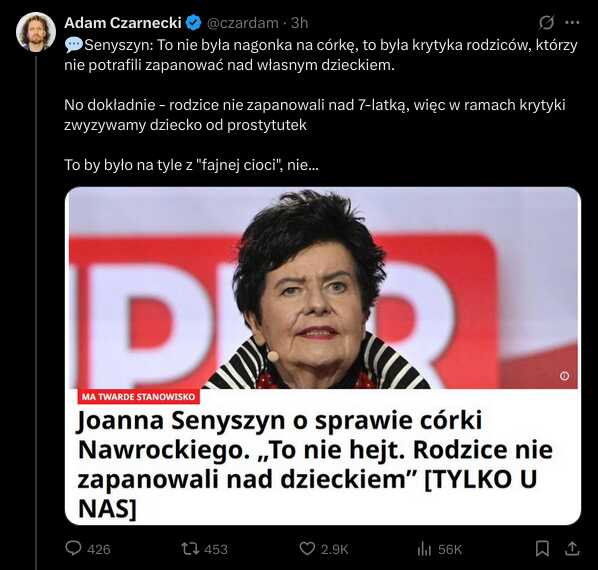Open the @czardam handle link
This screenshot has width=598, height=570.
point(243,23)
